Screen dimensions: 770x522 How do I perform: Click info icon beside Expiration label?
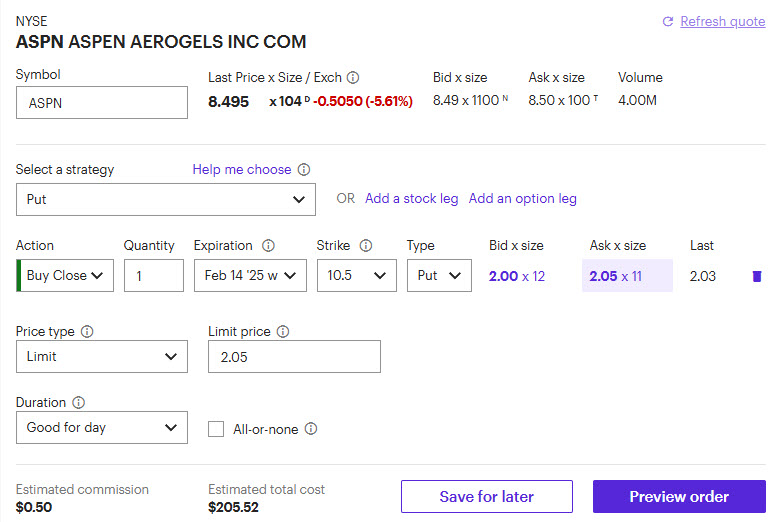click(268, 246)
